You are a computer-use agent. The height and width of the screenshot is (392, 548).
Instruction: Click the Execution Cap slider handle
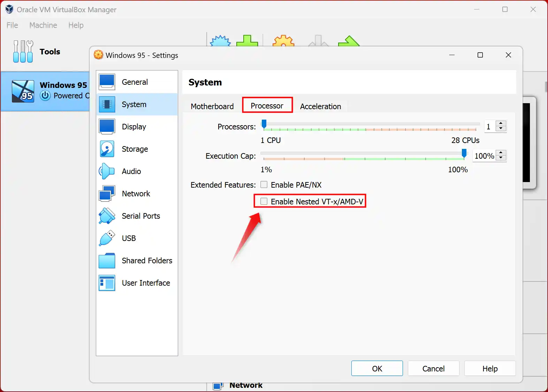(464, 153)
